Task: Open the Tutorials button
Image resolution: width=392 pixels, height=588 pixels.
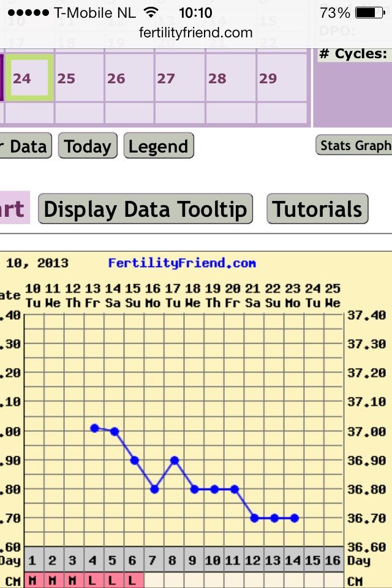Action: [x=317, y=209]
